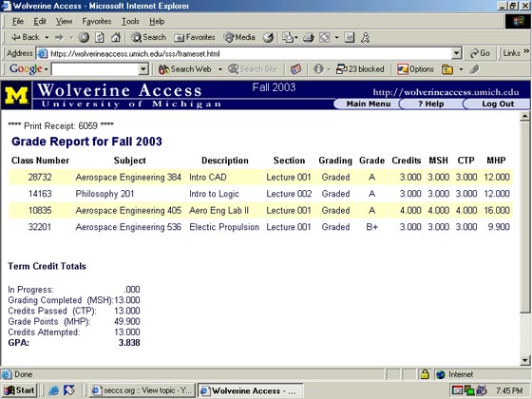Expand the Google search box dropdown
The height and width of the screenshot is (399, 532).
click(143, 69)
